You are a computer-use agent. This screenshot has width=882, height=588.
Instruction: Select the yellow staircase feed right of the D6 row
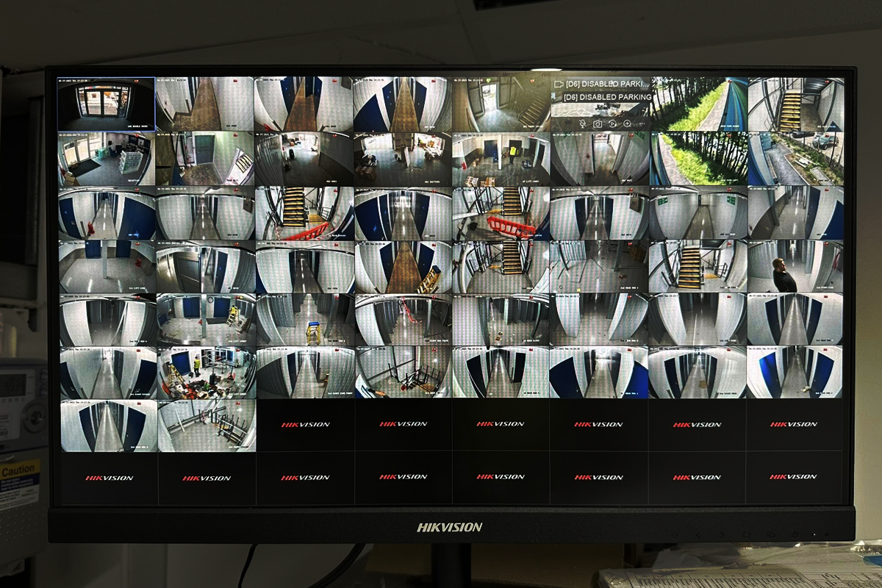pos(795,104)
